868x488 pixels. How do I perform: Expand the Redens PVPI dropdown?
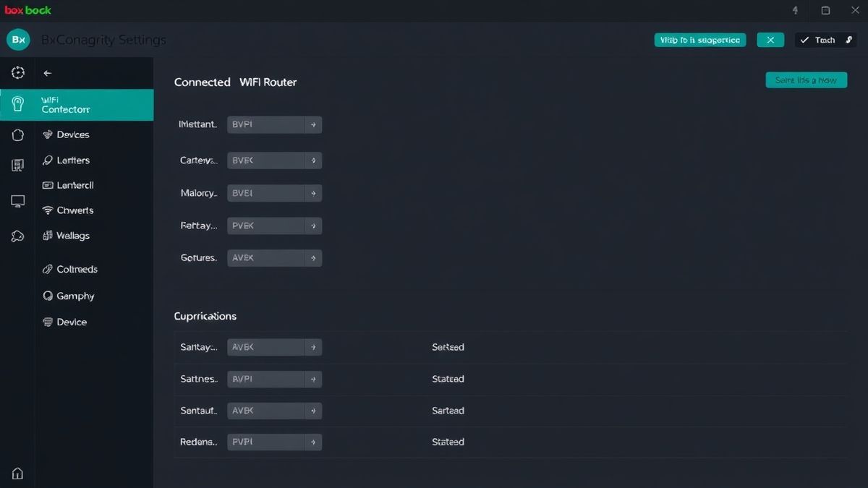pos(275,442)
